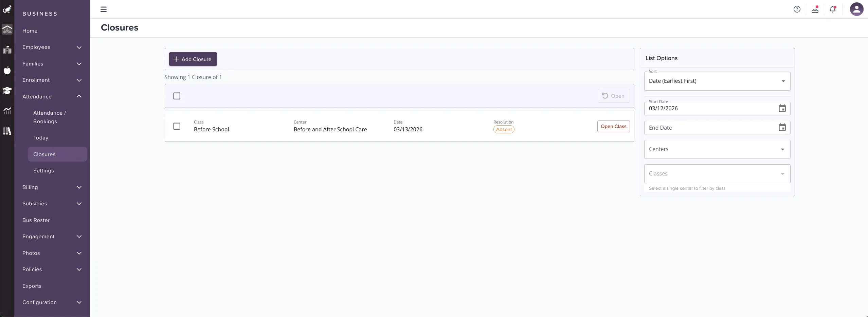Click the graduation cap sidebar icon
This screenshot has height=317, width=868.
[x=7, y=91]
